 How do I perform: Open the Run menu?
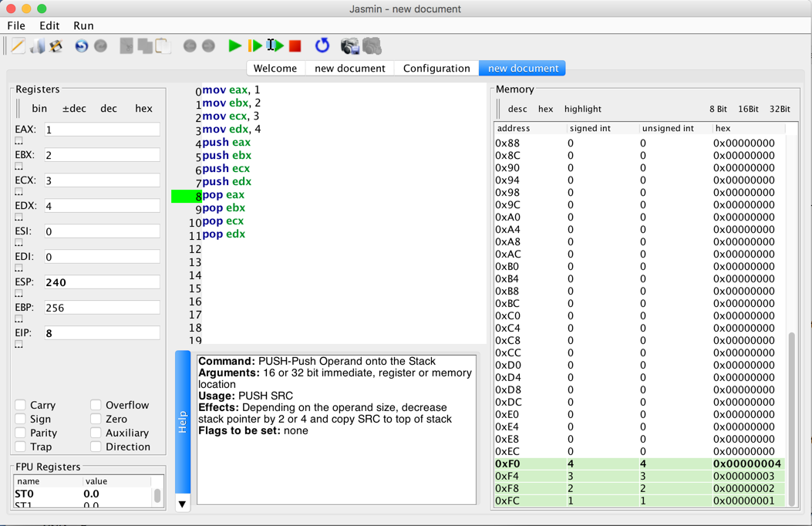83,25
